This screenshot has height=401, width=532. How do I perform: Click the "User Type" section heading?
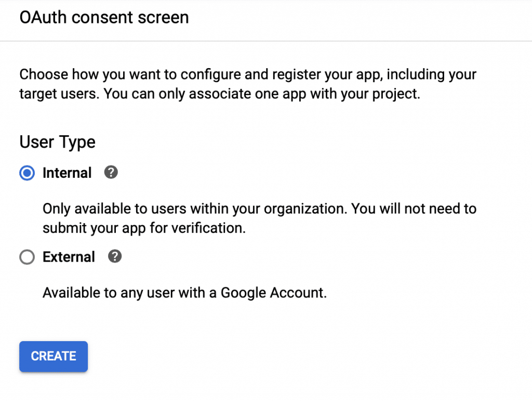tap(57, 142)
